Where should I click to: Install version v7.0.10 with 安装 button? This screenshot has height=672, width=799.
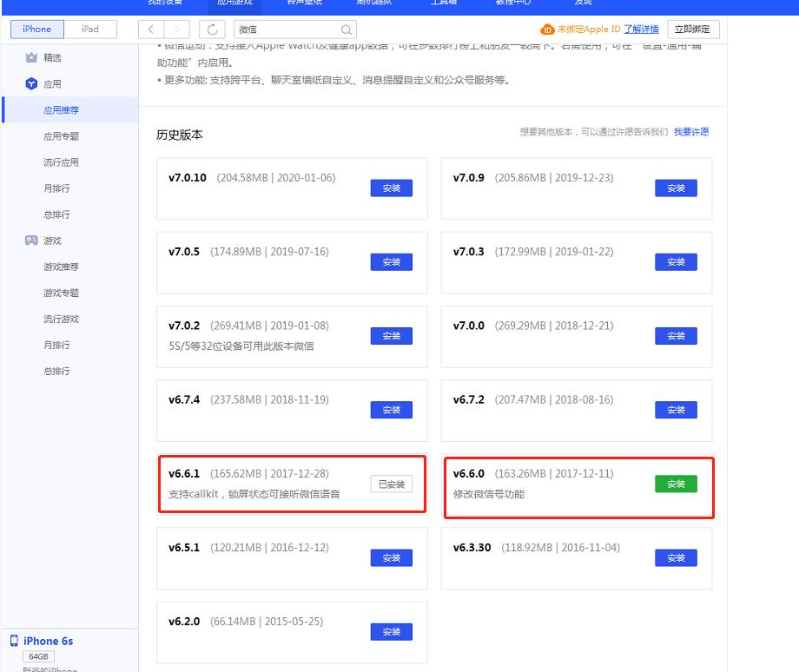tap(391, 188)
